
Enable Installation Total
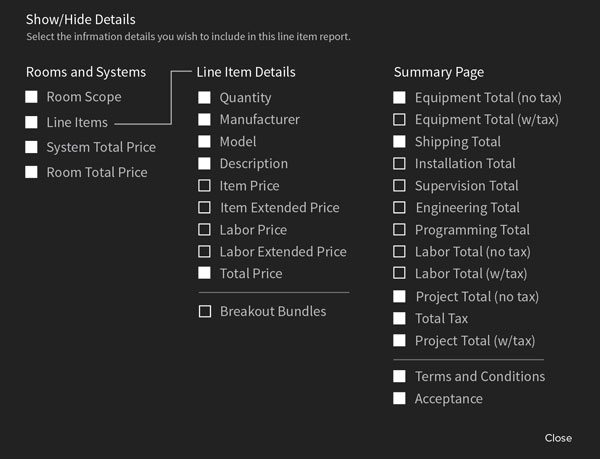click(x=399, y=164)
